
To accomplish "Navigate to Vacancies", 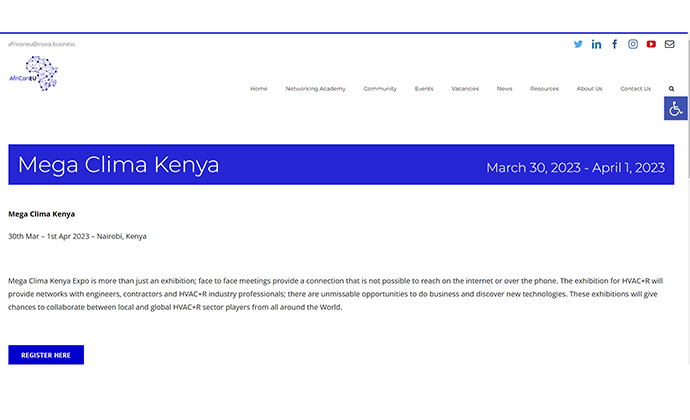I will (465, 89).
